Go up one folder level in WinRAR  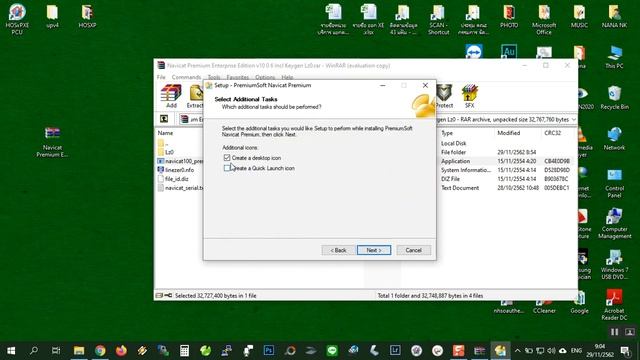tap(164, 119)
